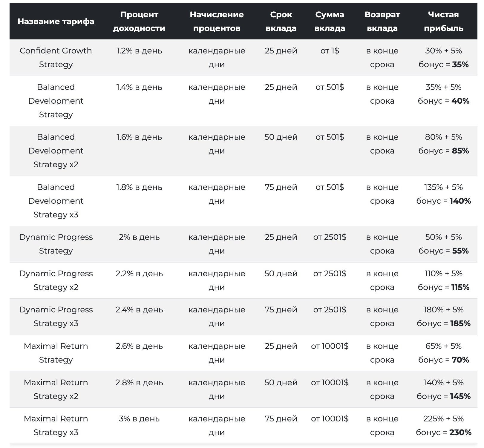
Task: Click the bold 230% profit value
Action: click(460, 432)
